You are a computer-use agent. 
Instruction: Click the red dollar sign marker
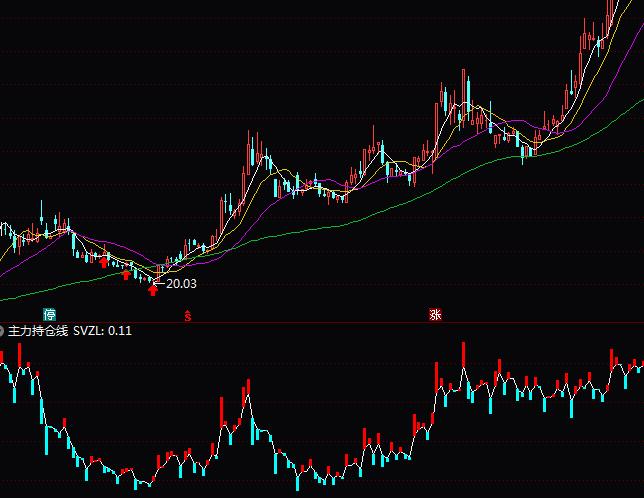tap(186, 316)
